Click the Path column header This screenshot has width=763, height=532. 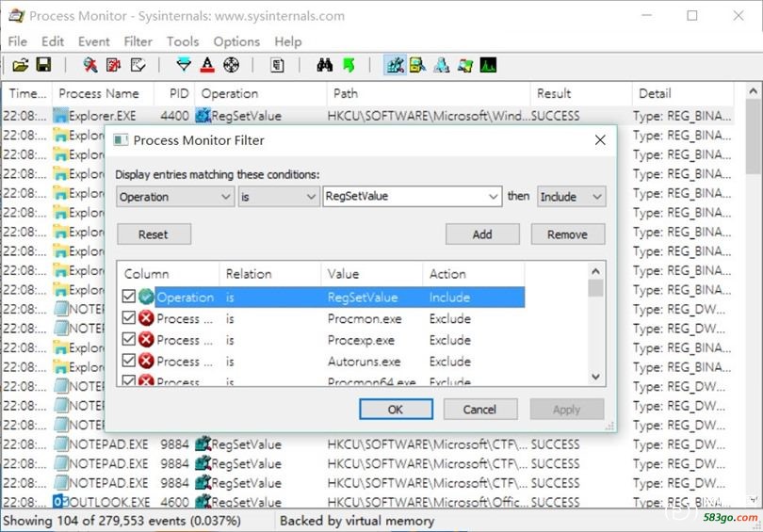pos(428,93)
